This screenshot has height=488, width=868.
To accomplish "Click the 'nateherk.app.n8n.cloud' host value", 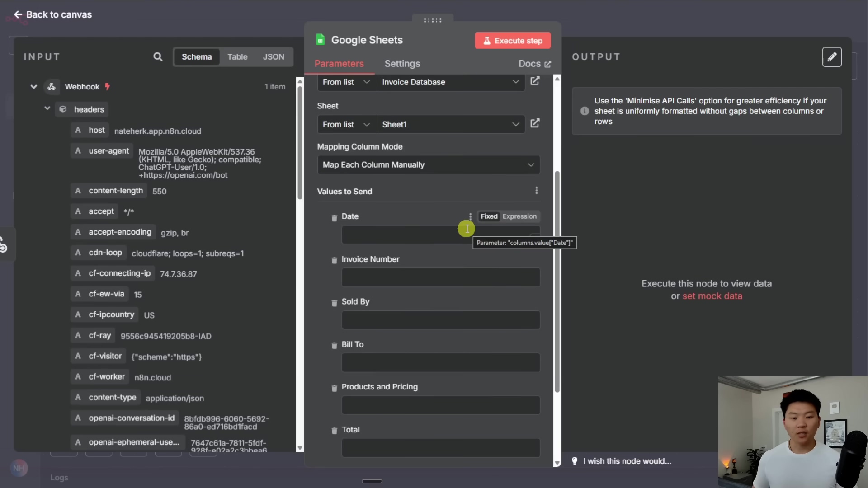I will coord(158,131).
